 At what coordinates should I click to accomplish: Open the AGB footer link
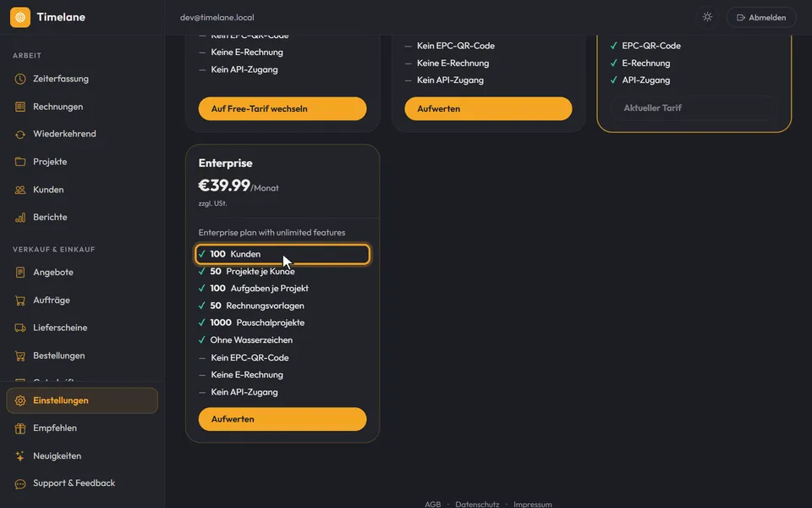[433, 504]
